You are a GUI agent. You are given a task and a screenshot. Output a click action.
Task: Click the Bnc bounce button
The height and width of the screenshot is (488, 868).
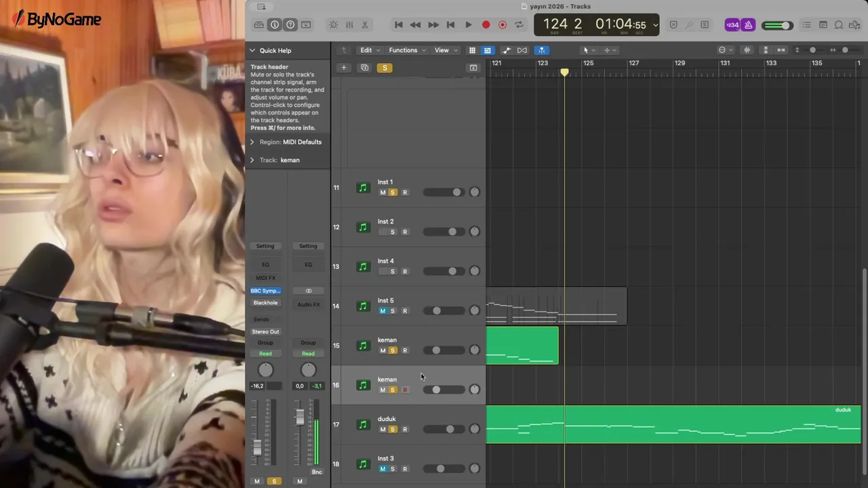coord(317,472)
